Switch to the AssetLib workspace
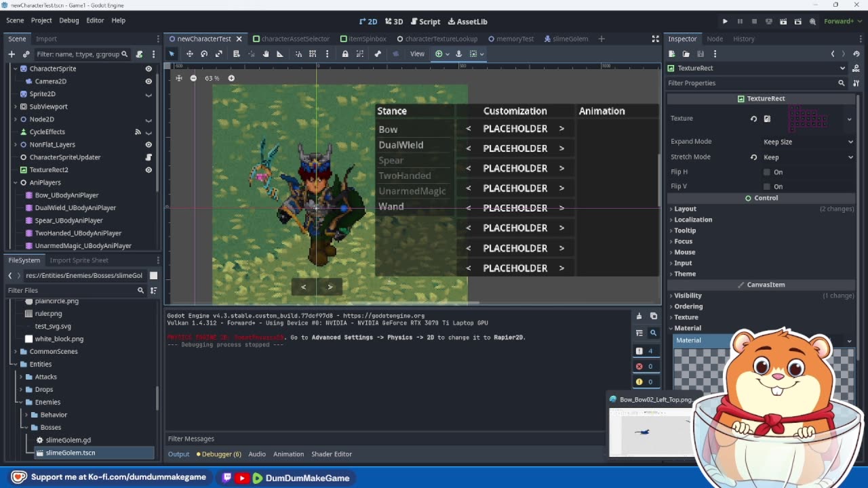Viewport: 868px width, 488px height. point(467,22)
